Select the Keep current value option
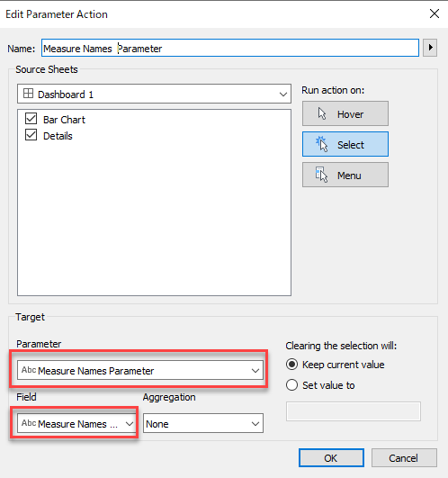This screenshot has height=478, width=448. pos(291,365)
